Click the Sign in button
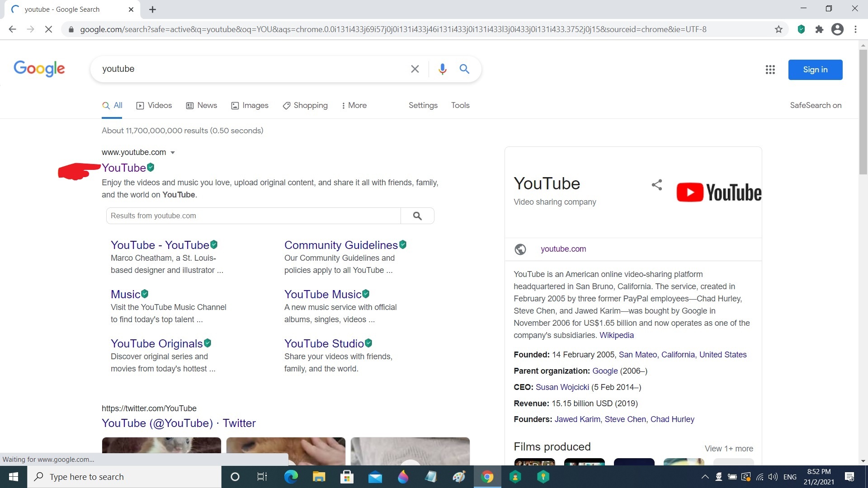The height and width of the screenshot is (488, 868). coord(815,70)
